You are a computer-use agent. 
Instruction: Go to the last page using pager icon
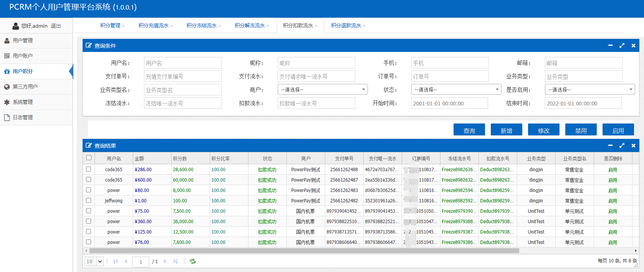click(175, 261)
